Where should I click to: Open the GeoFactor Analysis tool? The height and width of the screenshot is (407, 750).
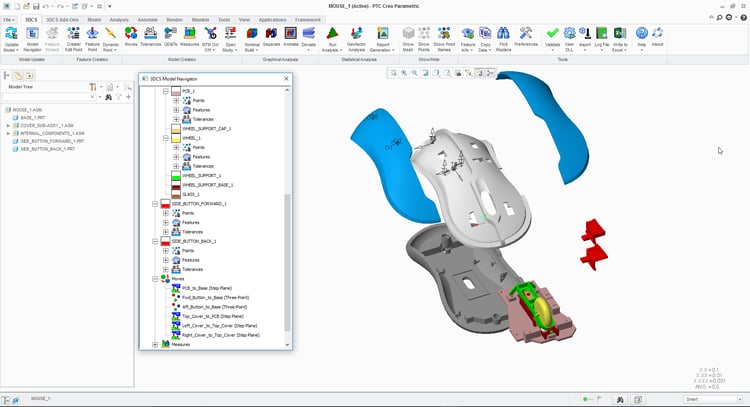pos(356,39)
